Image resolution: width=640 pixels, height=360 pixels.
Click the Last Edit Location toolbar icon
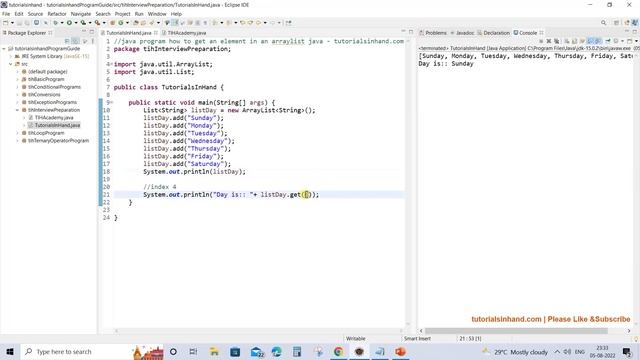click(x=242, y=23)
